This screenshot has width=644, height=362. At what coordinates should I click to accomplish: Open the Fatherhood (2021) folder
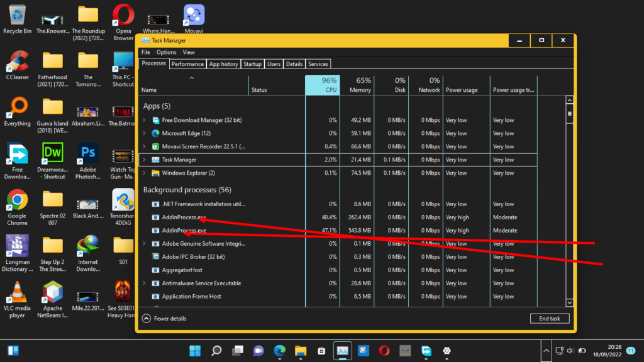point(53,69)
